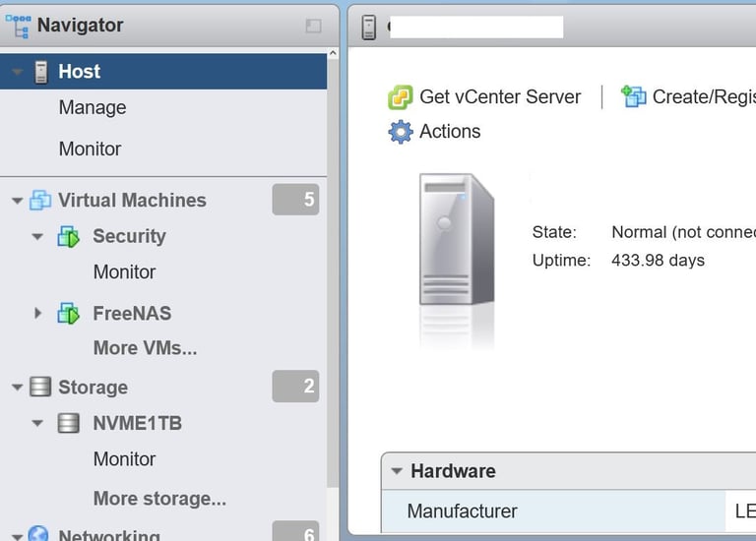Select Storage in navigator

coord(94,388)
